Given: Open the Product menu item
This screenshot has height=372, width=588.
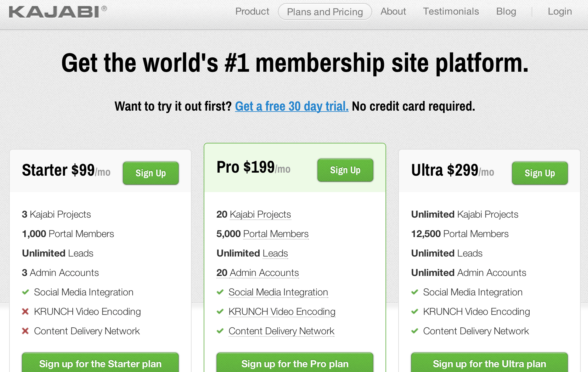Looking at the screenshot, I should (x=252, y=12).
